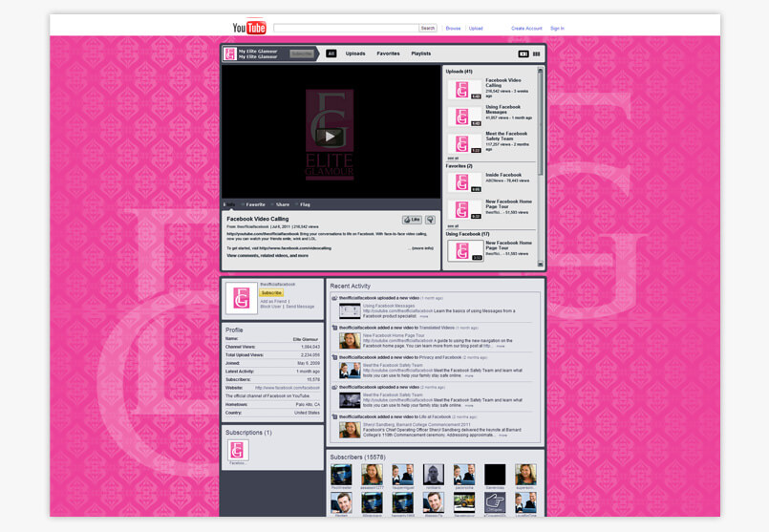This screenshot has width=769, height=532.
Task: Click Inside Facebook title in Favorites list
Action: tap(503, 175)
